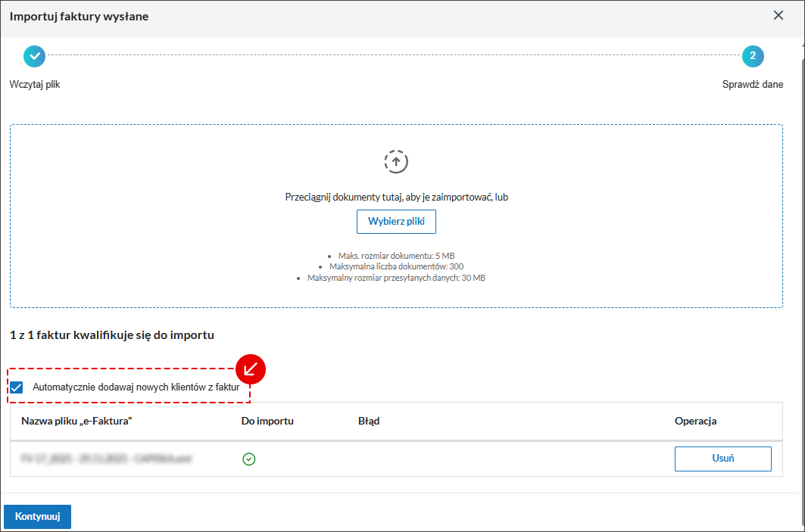Select the blurred invoice file name row
This screenshot has height=532, width=805.
(x=106, y=459)
